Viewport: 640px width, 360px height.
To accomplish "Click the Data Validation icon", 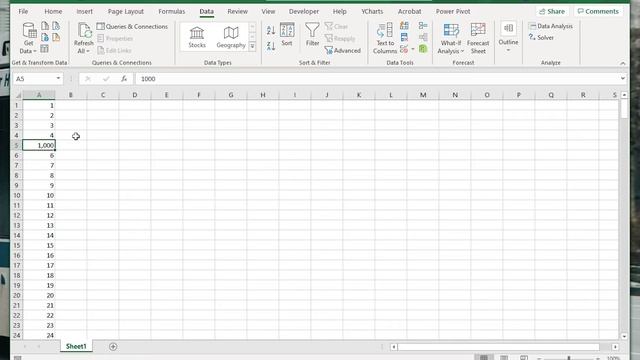I will tap(404, 49).
